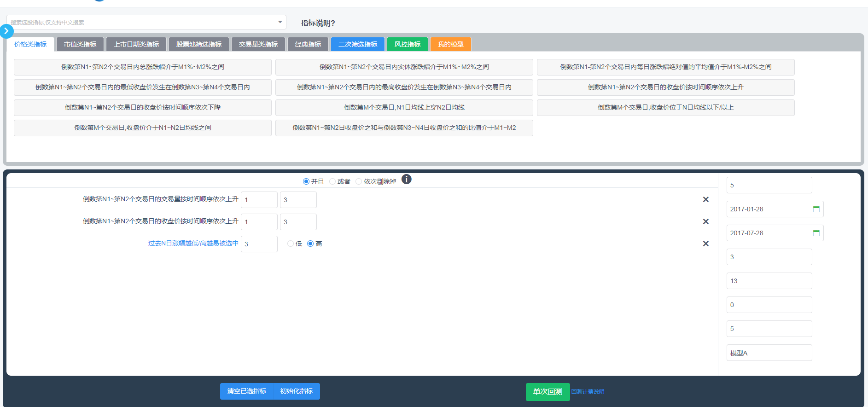868x407 pixels.
Task: Add indicator N1日均线上穿N2日均线
Action: [404, 108]
